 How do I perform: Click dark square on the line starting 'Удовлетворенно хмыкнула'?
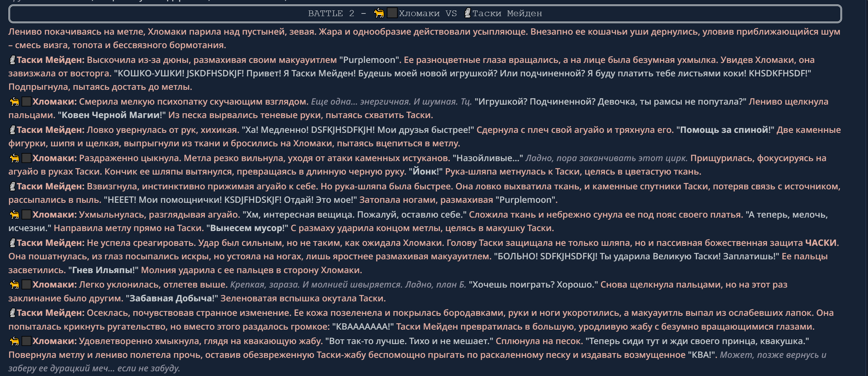click(x=27, y=341)
